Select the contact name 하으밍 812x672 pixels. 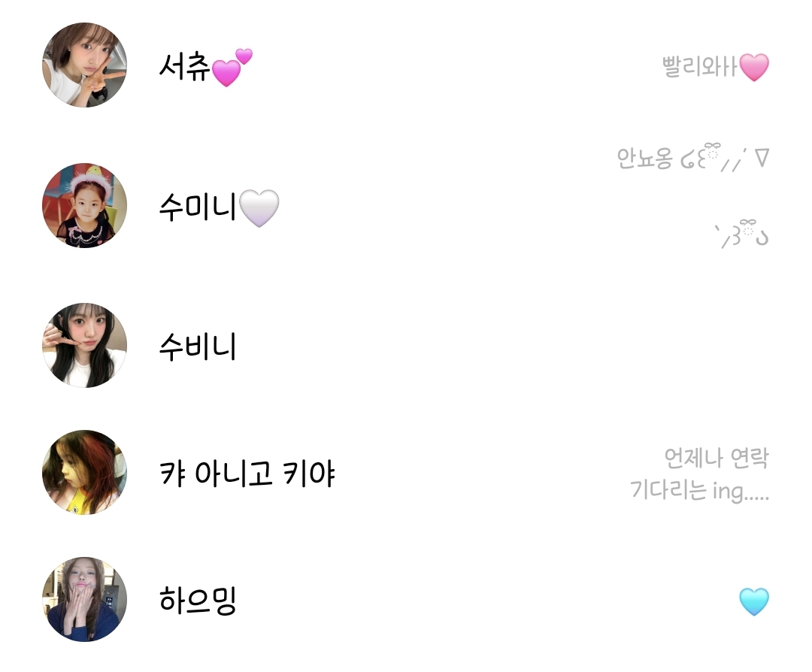click(197, 601)
